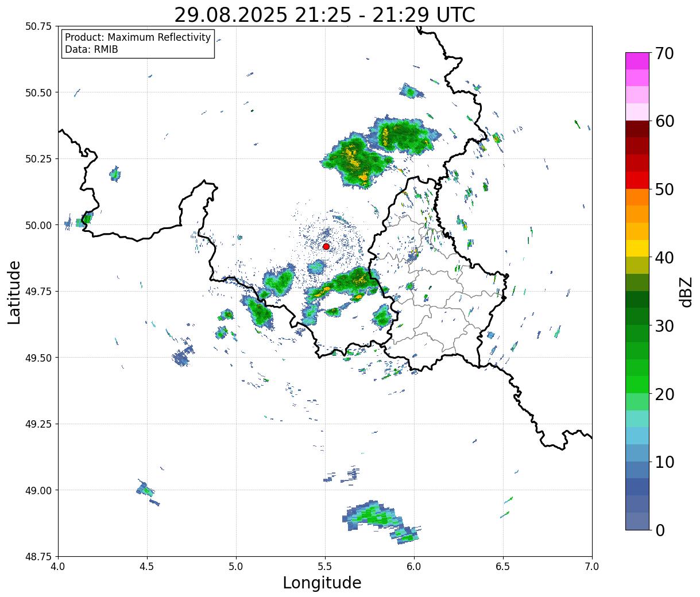Click the latitude tick label 49.50
The image size is (700, 597).
point(38,358)
